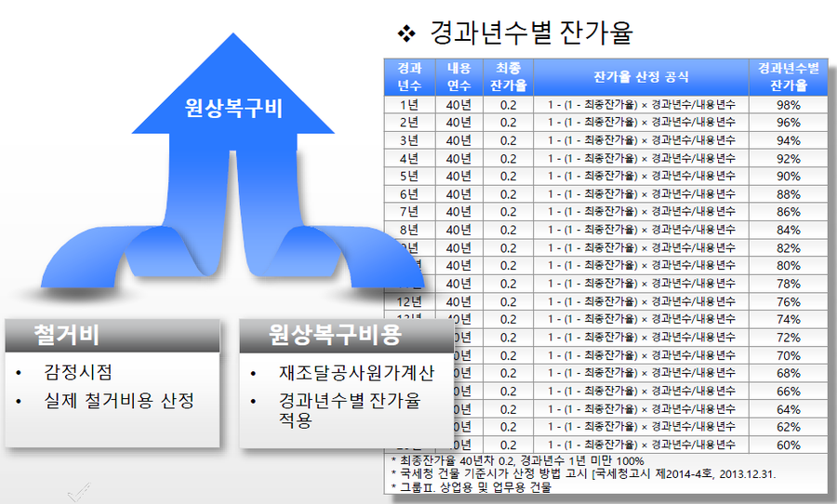837x504 pixels.
Task: Select the 40년 cell in the 1년 row
Action: pyautogui.click(x=459, y=105)
